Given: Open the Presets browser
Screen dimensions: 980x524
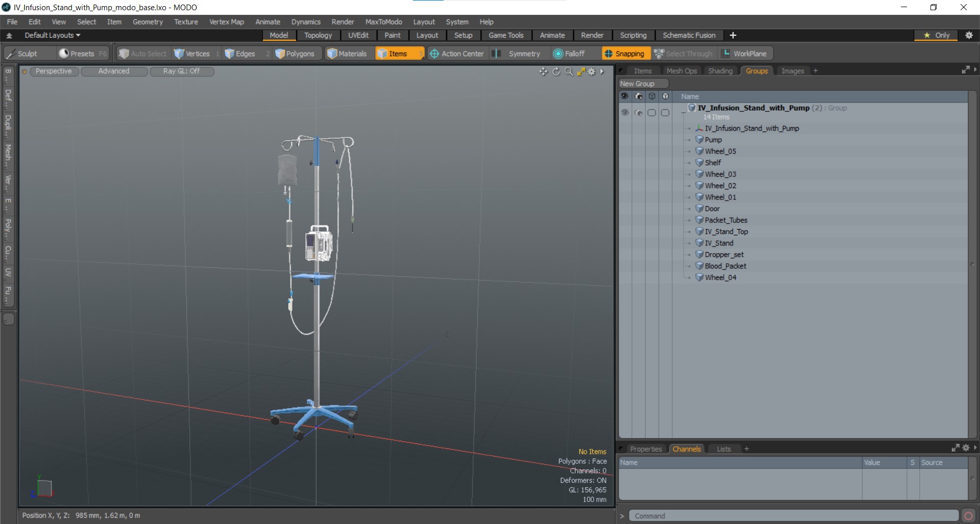Looking at the screenshot, I should (83, 54).
